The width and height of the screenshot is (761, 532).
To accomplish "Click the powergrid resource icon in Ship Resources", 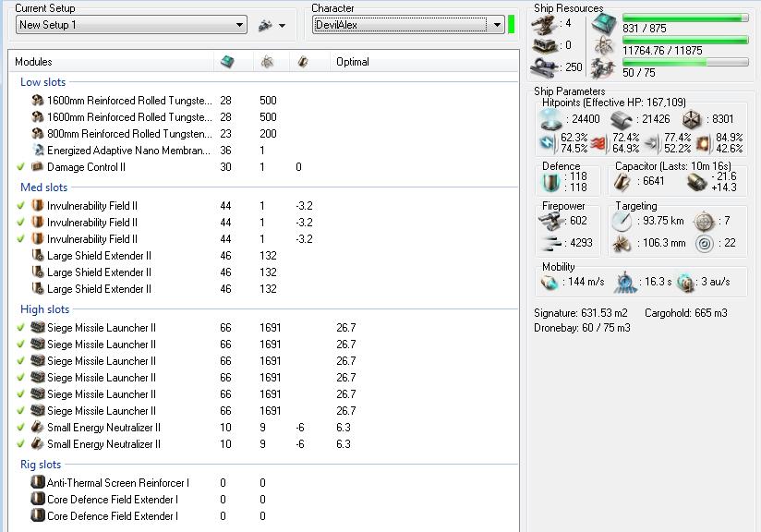I will [604, 45].
